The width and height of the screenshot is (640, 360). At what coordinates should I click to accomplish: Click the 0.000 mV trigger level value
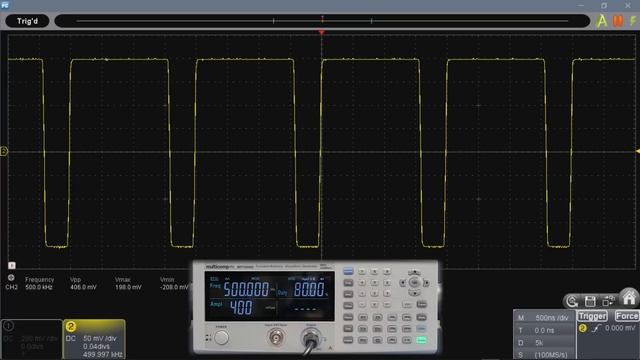(620, 328)
